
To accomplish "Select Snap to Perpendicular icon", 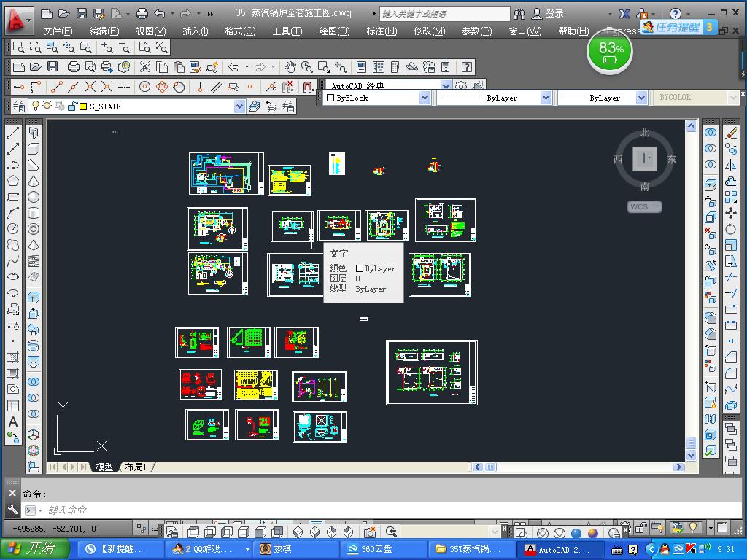I will 200,87.
